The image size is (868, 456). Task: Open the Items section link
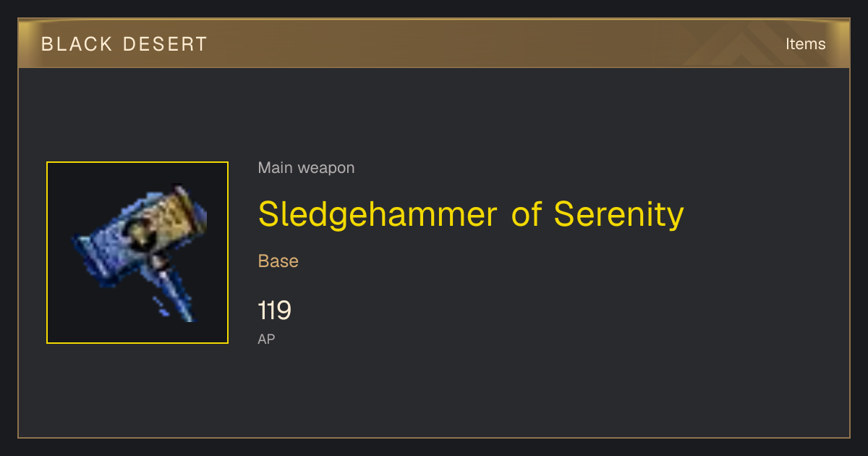[805, 44]
